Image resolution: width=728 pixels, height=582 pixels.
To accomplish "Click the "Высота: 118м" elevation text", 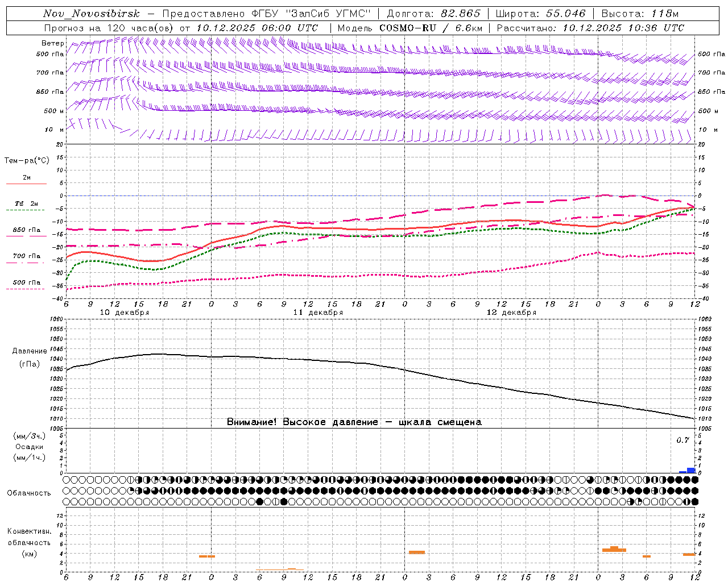I will tap(640, 14).
